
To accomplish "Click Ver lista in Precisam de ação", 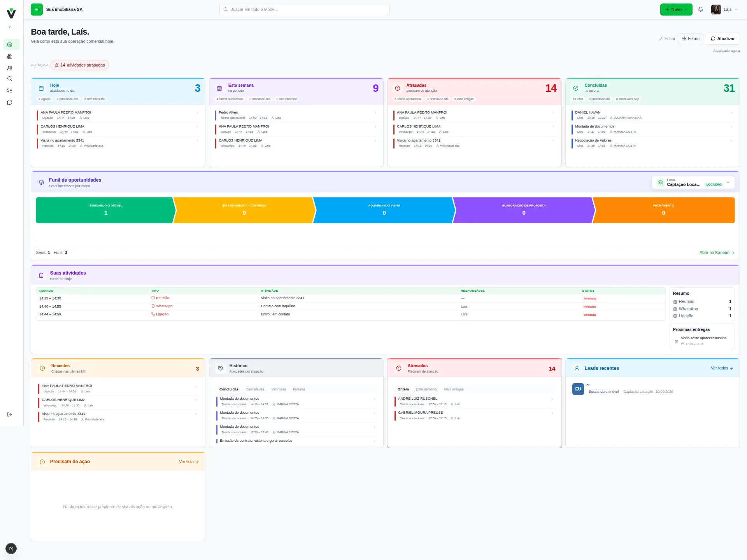I will (189, 462).
